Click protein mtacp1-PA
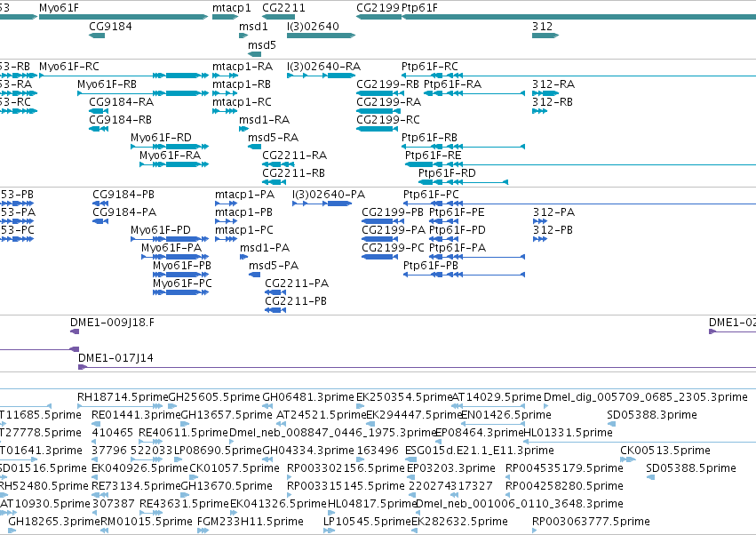756x535 pixels. (227, 204)
